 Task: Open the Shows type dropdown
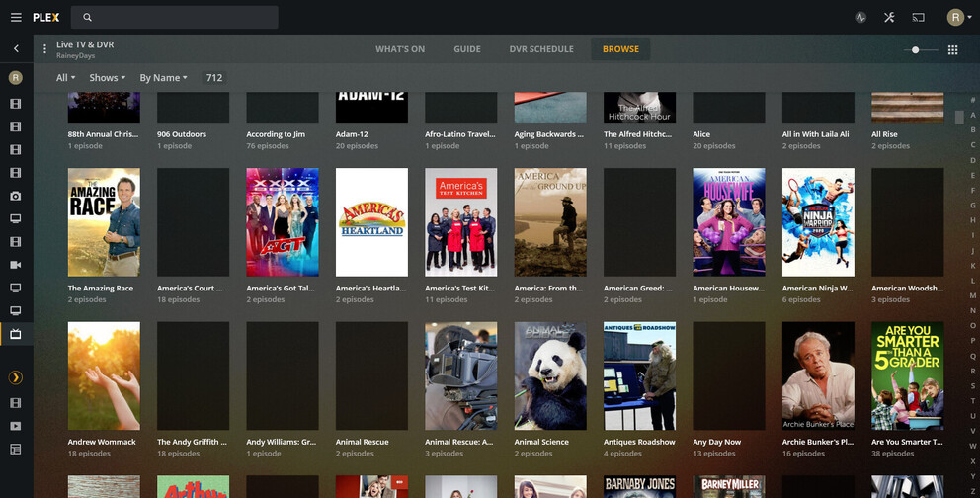(108, 78)
